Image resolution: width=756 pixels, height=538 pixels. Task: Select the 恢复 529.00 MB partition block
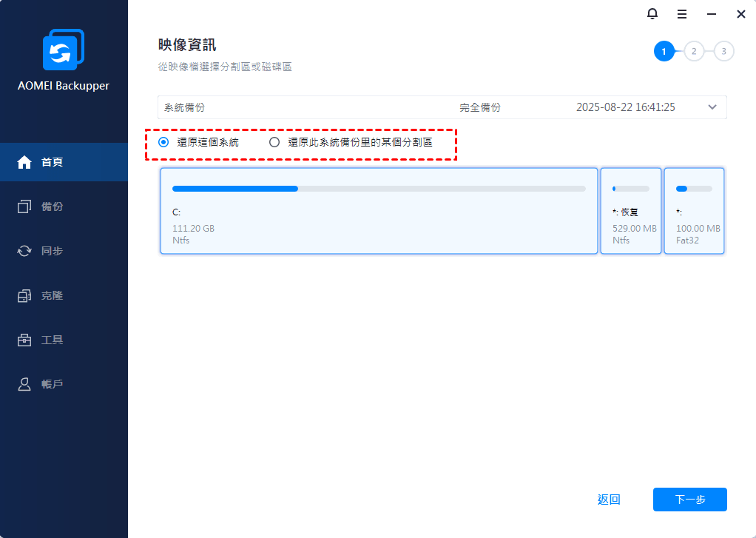click(631, 211)
